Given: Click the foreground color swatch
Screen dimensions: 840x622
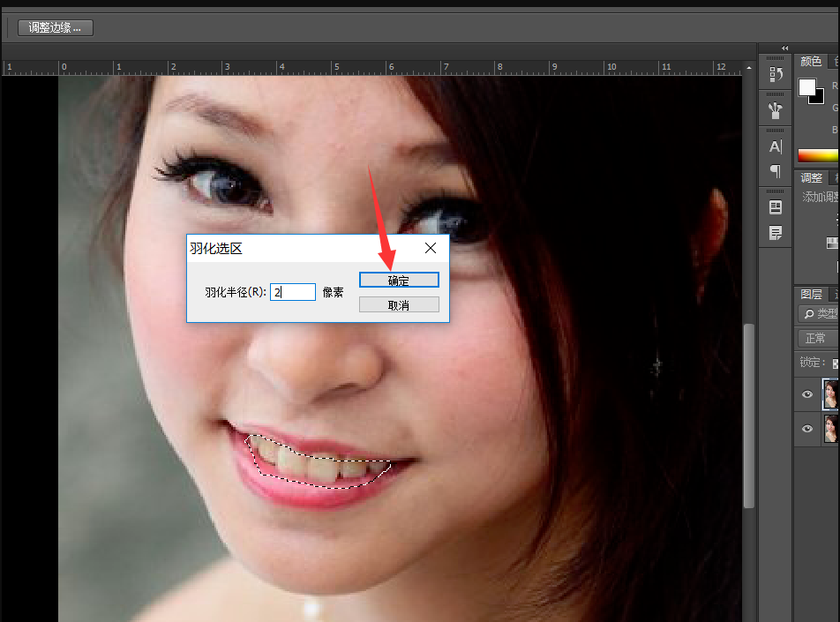Looking at the screenshot, I should (807, 86).
